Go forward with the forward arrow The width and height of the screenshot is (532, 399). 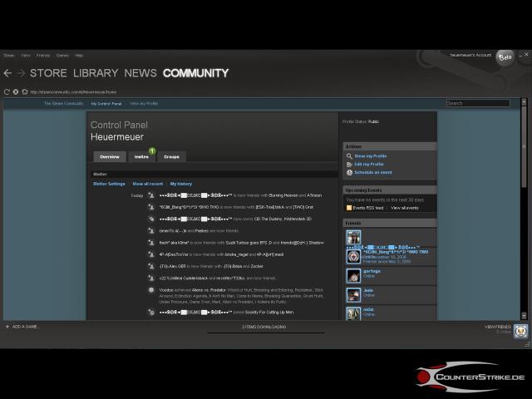click(21, 73)
